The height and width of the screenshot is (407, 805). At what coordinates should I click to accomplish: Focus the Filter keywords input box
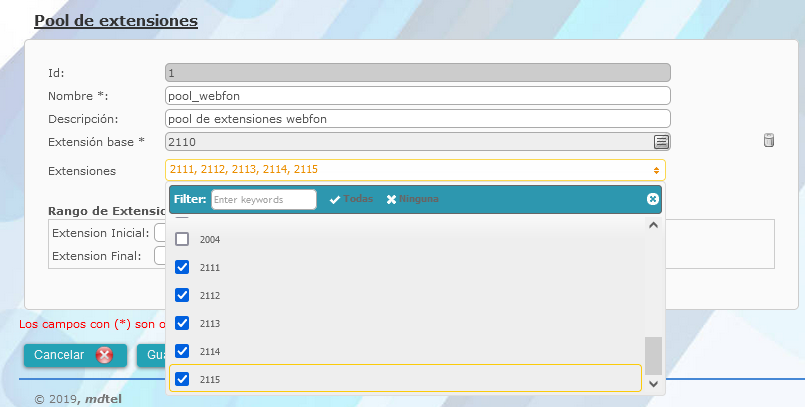pyautogui.click(x=264, y=200)
